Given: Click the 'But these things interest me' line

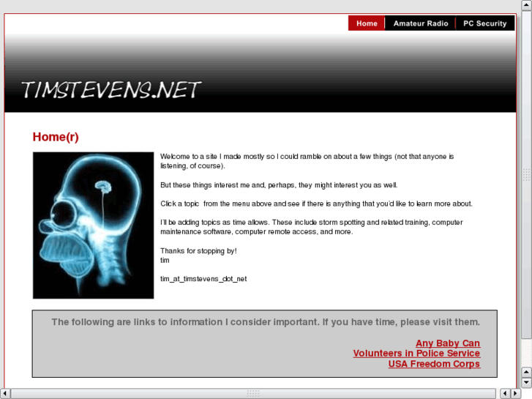Looking at the screenshot, I should coord(279,185).
